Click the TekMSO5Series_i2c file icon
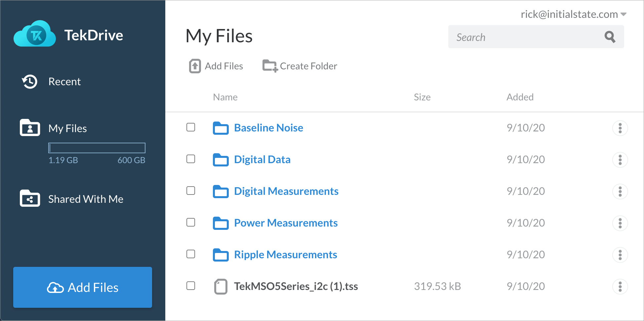The width and height of the screenshot is (644, 321). 221,286
